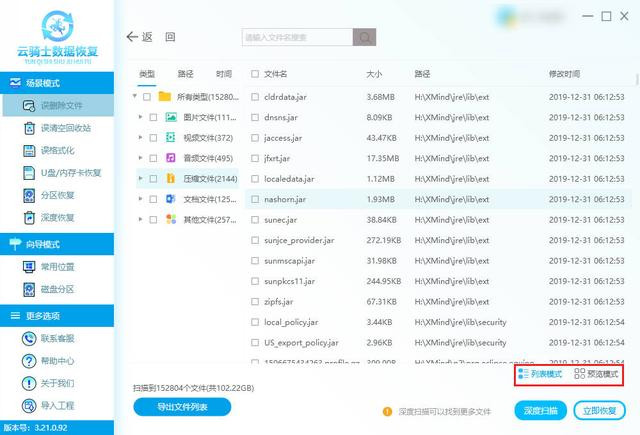Screen dimensions: 640x435
Task: Click the search magnifier button
Action: (x=364, y=37)
